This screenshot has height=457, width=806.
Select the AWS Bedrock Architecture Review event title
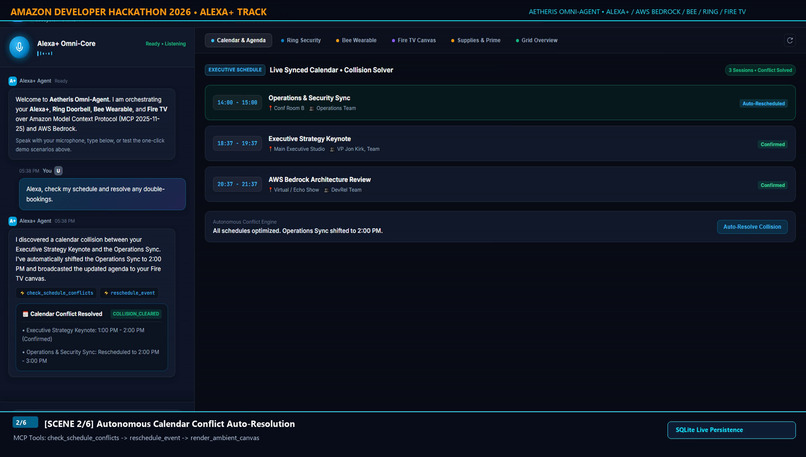tap(319, 179)
